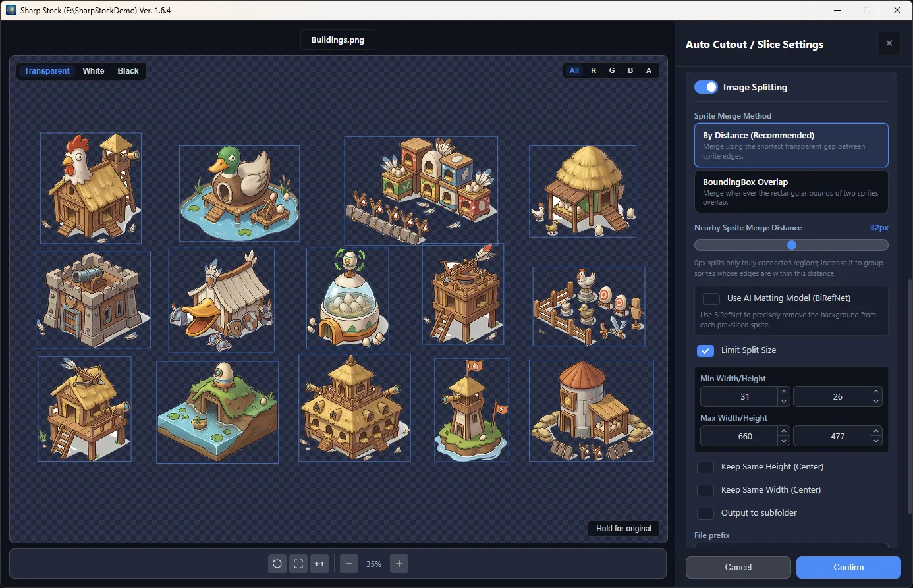
Task: Enable Keep Same Height (Center)
Action: click(x=705, y=467)
